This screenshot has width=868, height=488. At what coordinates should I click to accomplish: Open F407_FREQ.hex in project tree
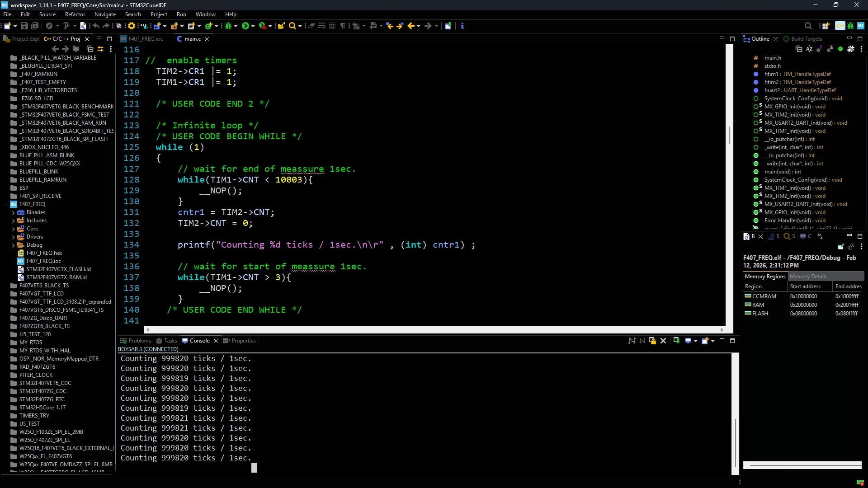point(44,253)
